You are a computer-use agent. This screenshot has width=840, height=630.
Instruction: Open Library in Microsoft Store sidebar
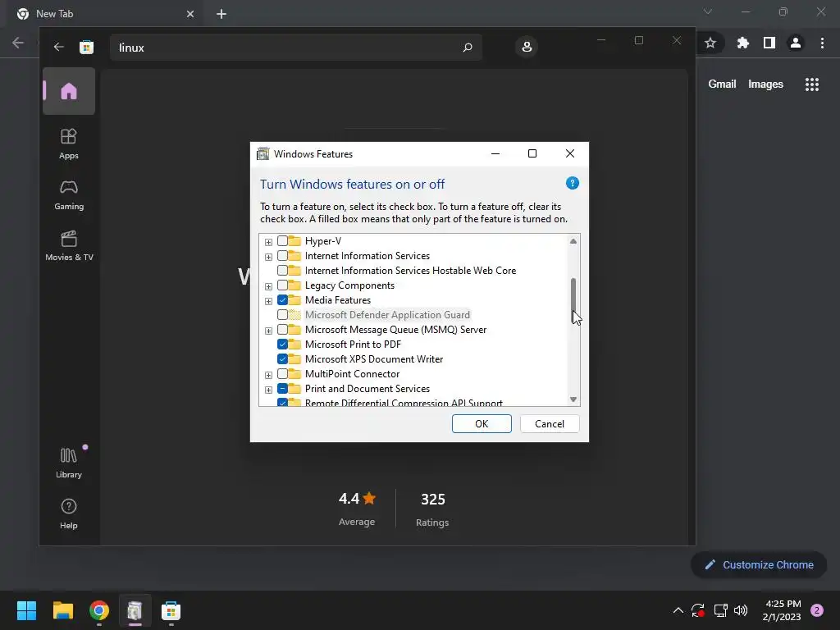(x=69, y=463)
